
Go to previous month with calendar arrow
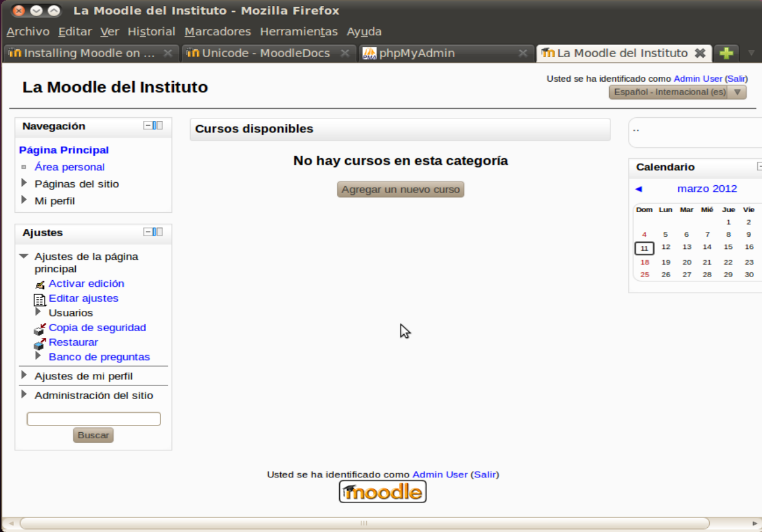[x=638, y=189]
